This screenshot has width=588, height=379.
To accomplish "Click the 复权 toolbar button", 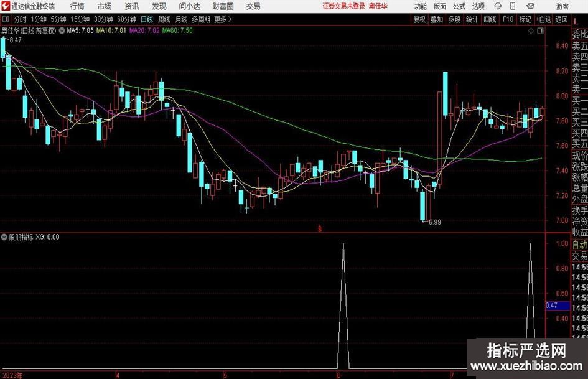I will point(419,19).
